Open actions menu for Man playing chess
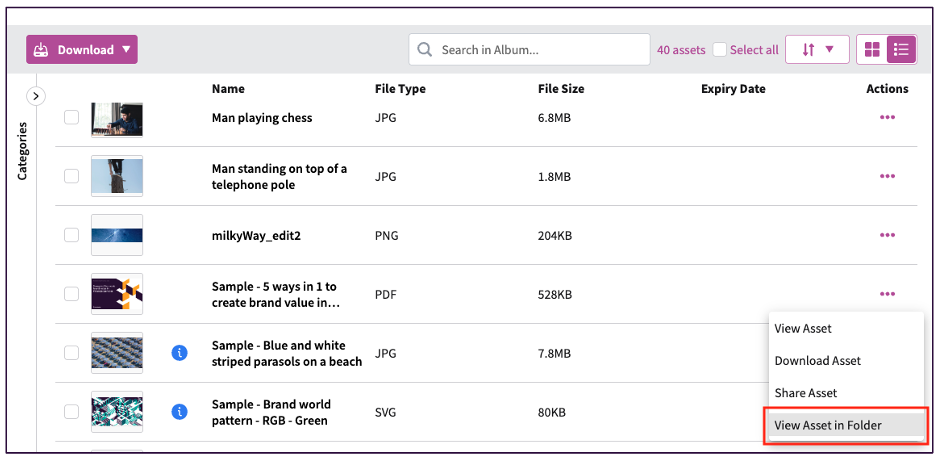Screen dimensions: 935x457 point(887,118)
